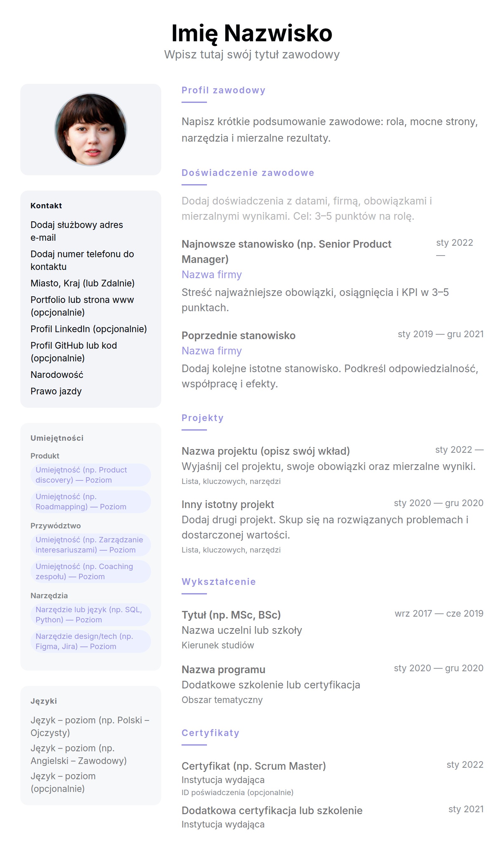Select the 'Figma, Jira' tool chip
This screenshot has width=504, height=851.
click(x=90, y=641)
